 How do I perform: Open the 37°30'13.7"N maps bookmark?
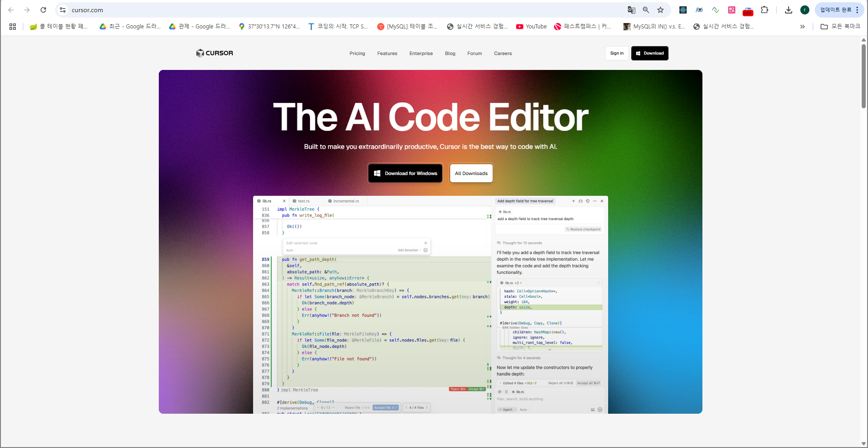(269, 27)
